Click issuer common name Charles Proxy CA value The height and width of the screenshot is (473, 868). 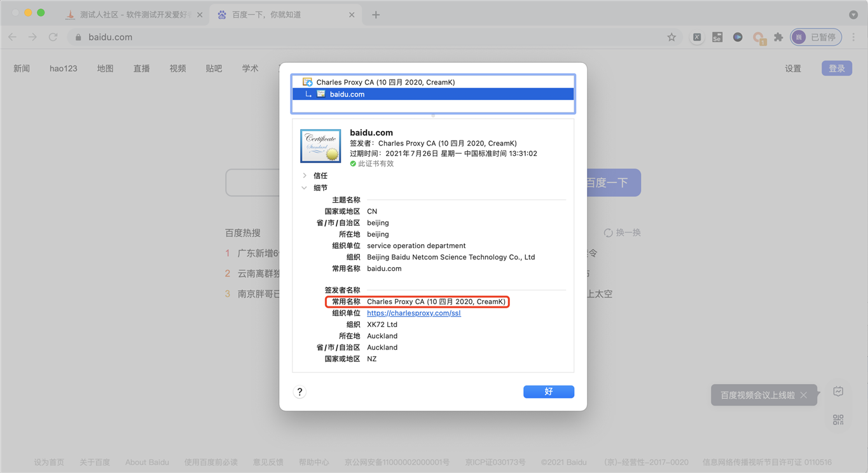pyautogui.click(x=436, y=301)
